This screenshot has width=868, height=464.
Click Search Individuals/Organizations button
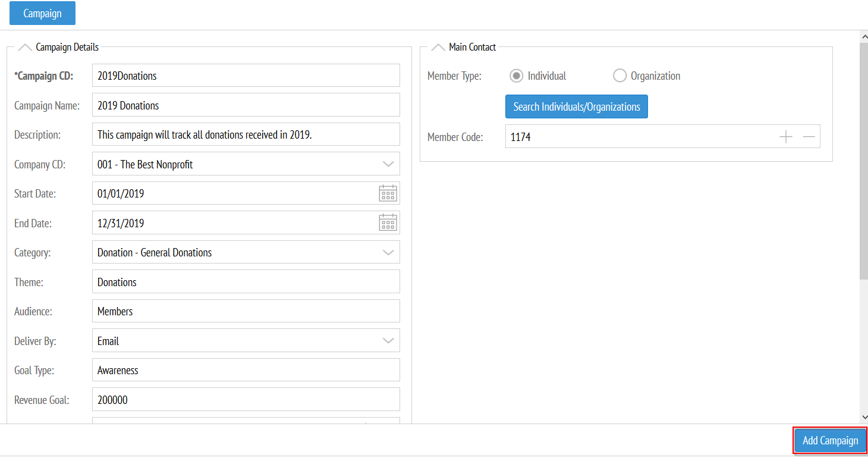coord(577,107)
